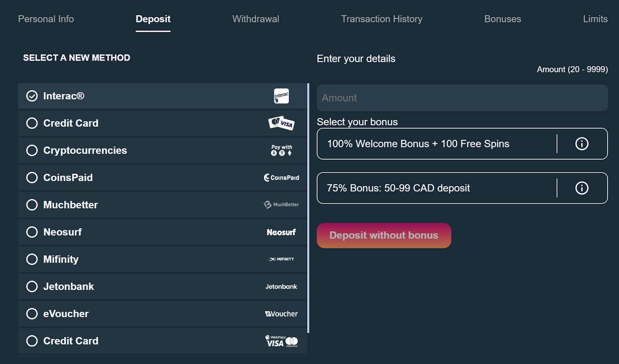Click the WebPayz Visa Mastercard logo

pos(281,341)
